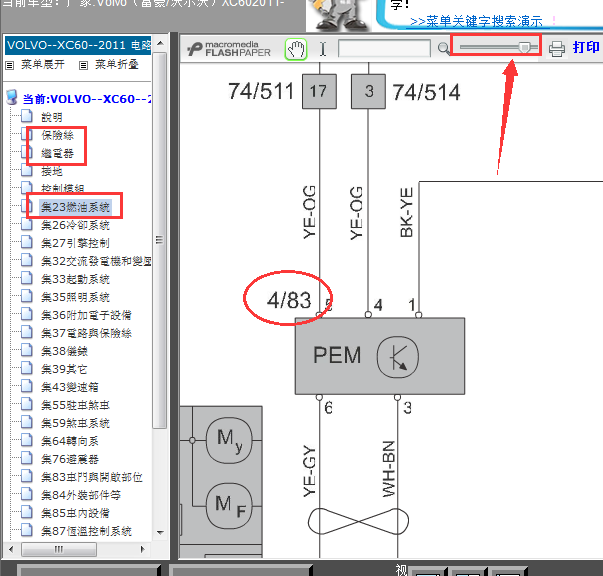
Task: Click page icon beside 集59煞車系統
Action: (x=27, y=422)
